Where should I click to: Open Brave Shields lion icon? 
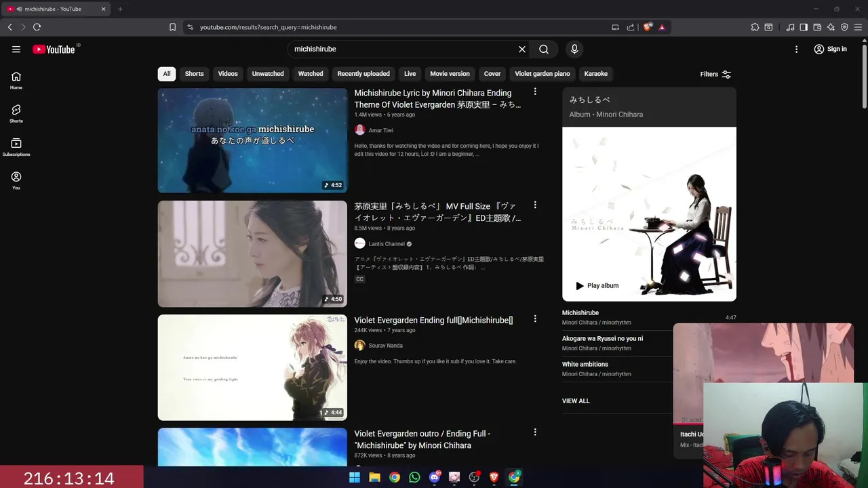tap(648, 27)
